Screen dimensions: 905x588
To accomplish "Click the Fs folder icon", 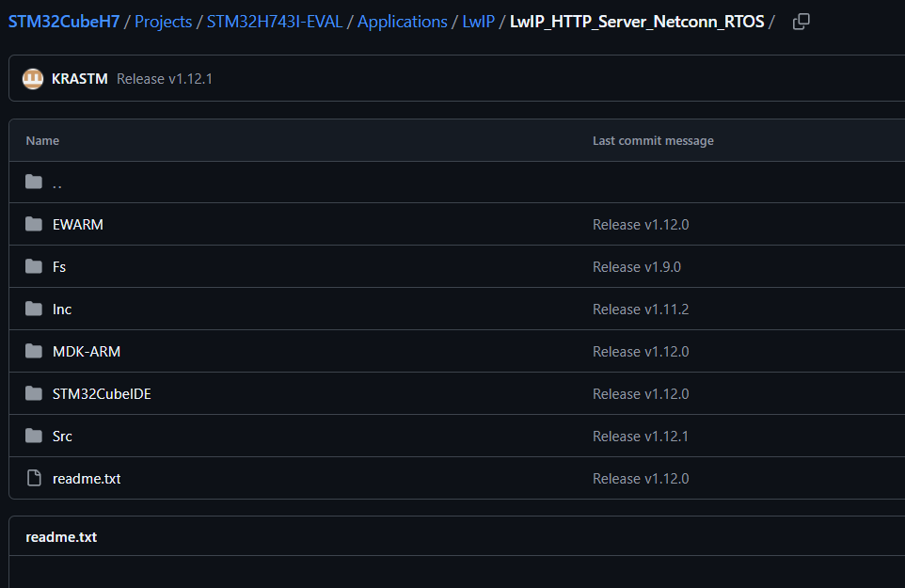I will click(34, 266).
